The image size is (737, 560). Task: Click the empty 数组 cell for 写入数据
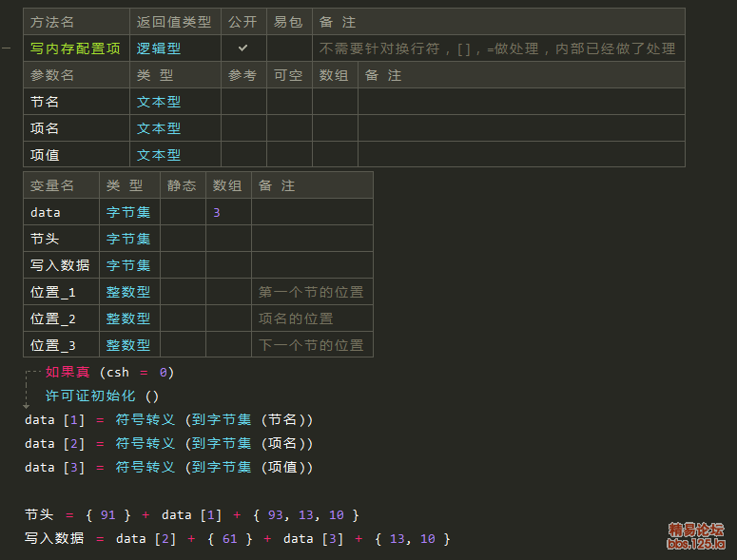click(x=228, y=265)
